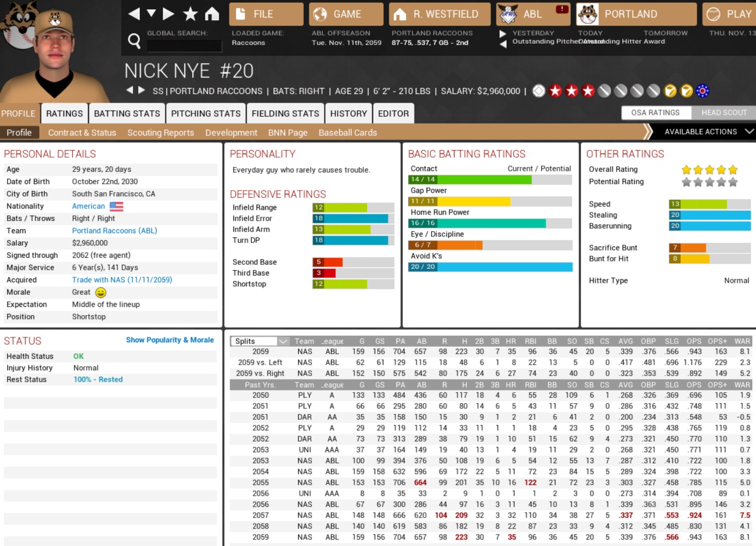Click the American flag icon

click(x=116, y=206)
